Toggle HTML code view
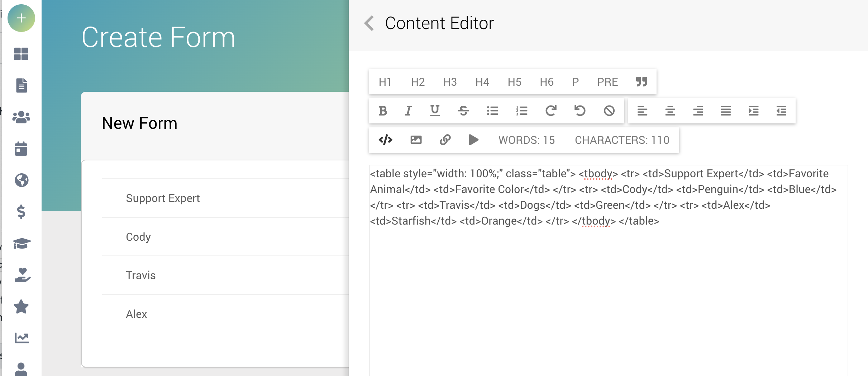 pyautogui.click(x=386, y=140)
